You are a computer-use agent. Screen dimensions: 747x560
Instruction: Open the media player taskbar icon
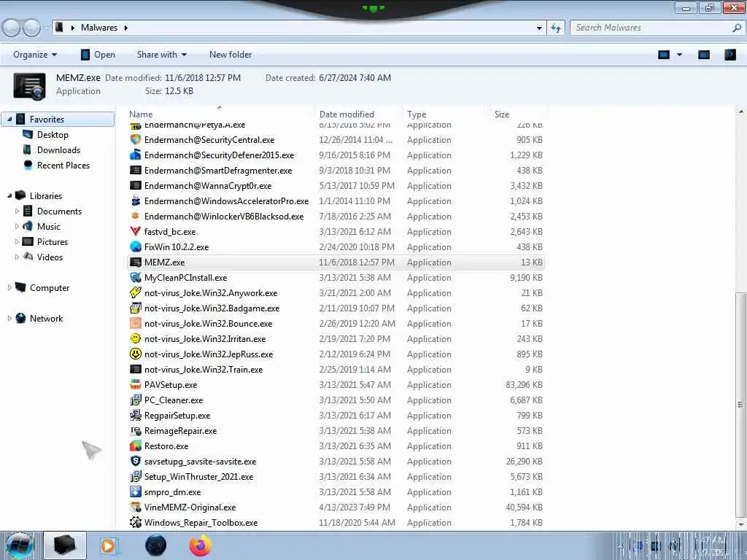[109, 545]
